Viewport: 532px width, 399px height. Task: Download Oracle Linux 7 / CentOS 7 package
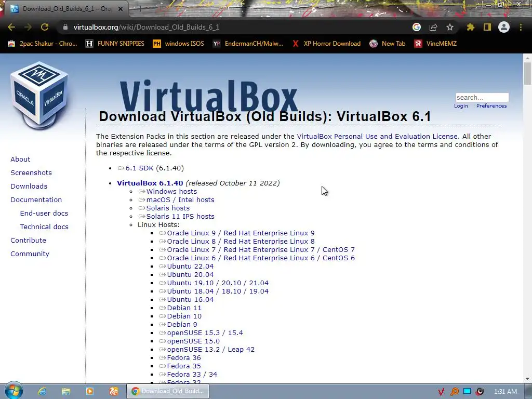261,250
